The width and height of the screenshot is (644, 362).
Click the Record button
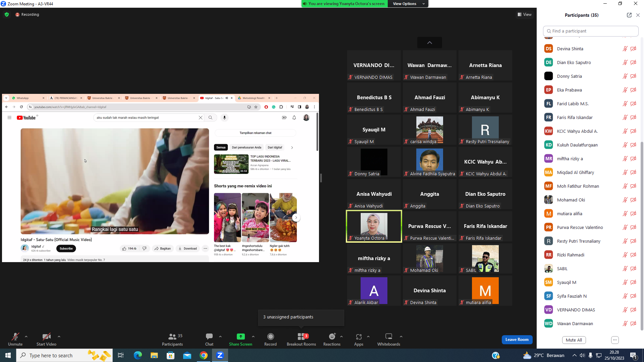[x=270, y=339]
